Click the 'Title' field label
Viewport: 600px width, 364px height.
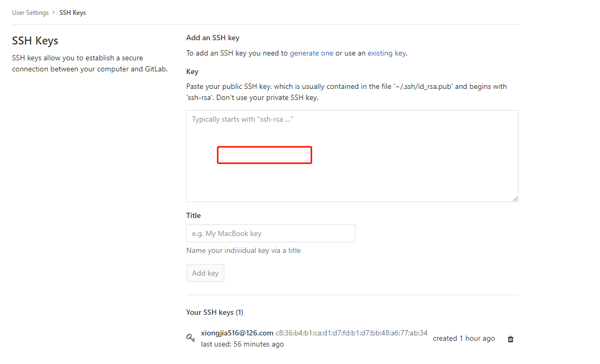click(x=193, y=215)
